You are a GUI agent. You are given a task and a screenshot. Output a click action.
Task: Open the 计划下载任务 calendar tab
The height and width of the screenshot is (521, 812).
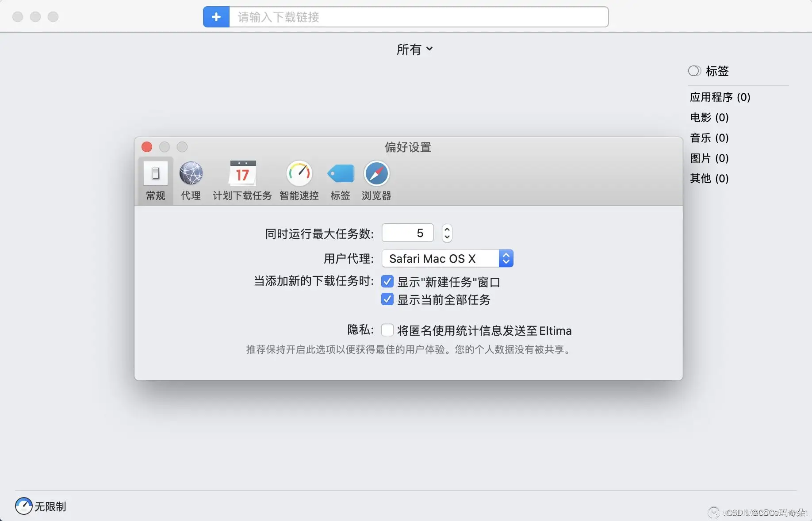[x=242, y=180]
